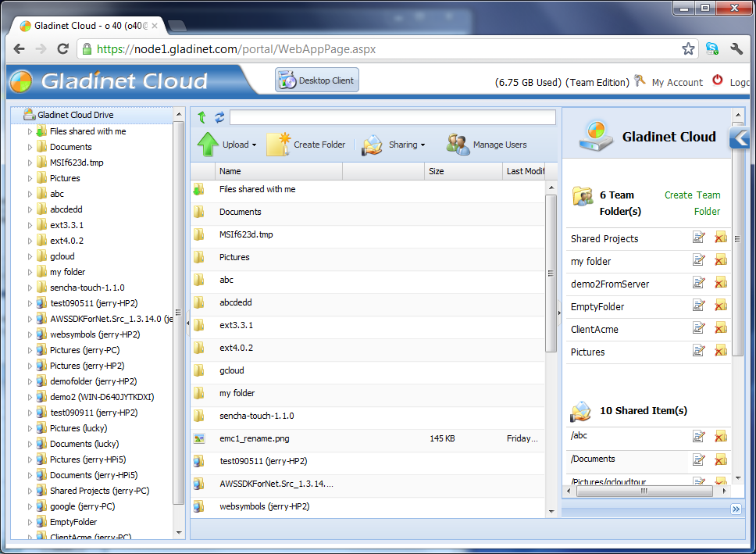Click the blue refresh arrows icon

(219, 117)
